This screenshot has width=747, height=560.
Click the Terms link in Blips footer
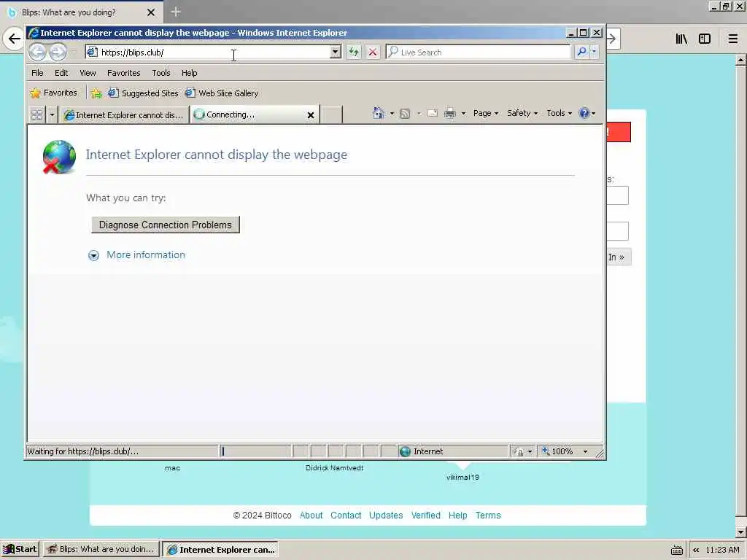point(488,516)
